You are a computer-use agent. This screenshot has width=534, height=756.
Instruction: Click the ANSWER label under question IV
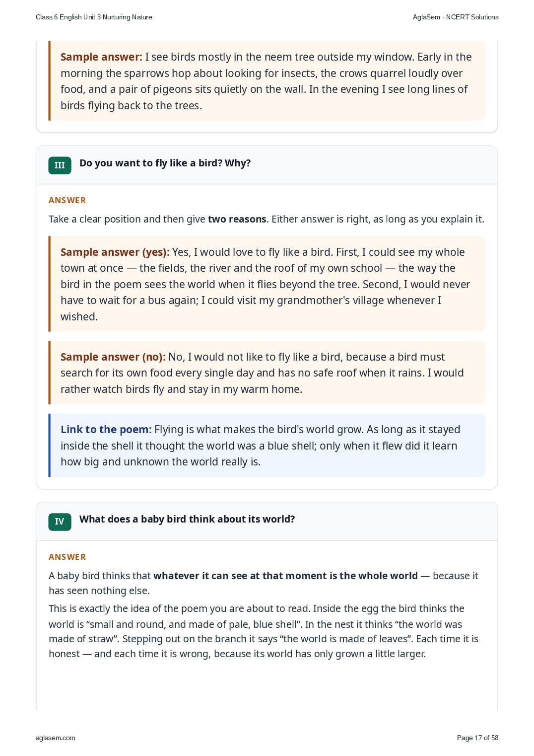[x=67, y=557]
